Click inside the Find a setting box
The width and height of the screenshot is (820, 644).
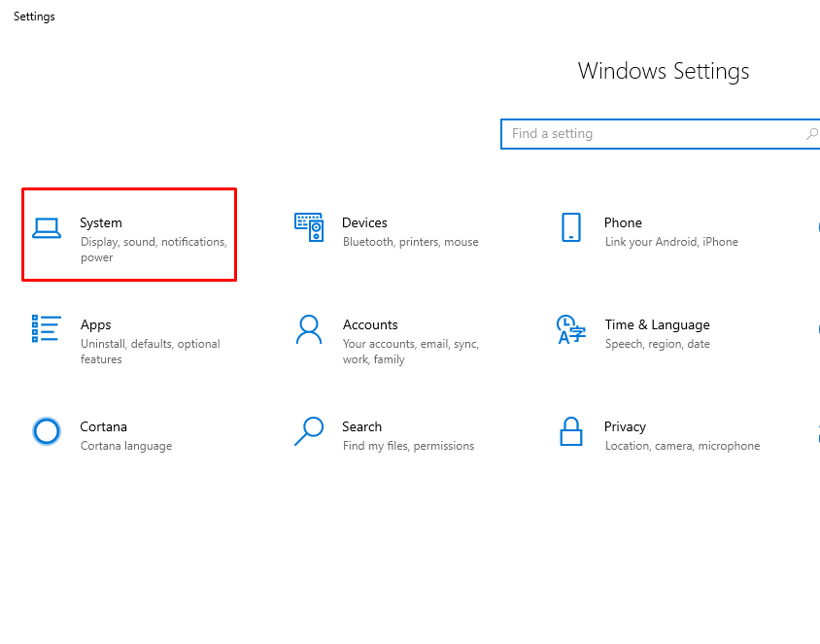pos(651,134)
